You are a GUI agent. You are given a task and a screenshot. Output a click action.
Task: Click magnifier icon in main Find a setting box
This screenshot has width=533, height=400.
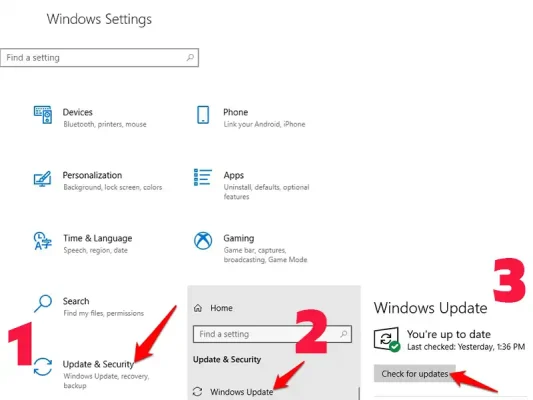[190, 57]
